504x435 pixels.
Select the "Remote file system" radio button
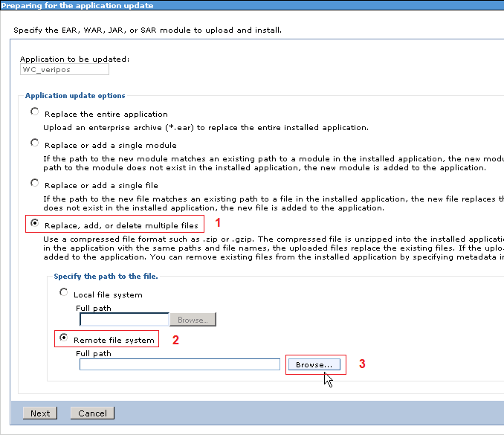click(x=64, y=338)
